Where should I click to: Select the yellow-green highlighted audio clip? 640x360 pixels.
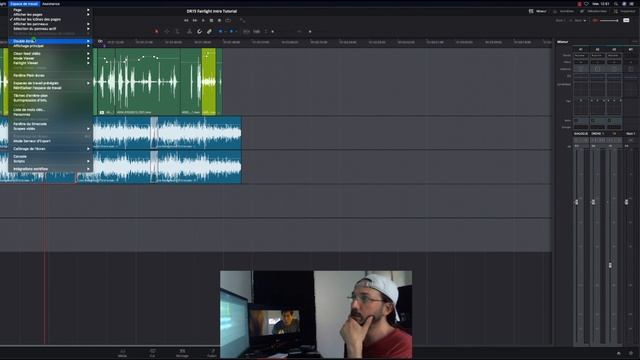(x=209, y=82)
